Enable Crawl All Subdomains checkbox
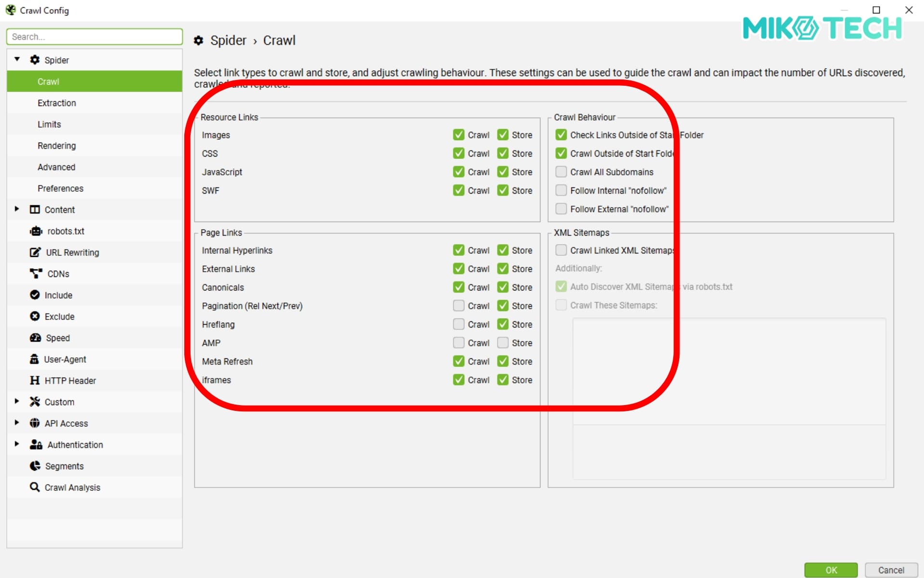The width and height of the screenshot is (924, 578). [x=561, y=172]
